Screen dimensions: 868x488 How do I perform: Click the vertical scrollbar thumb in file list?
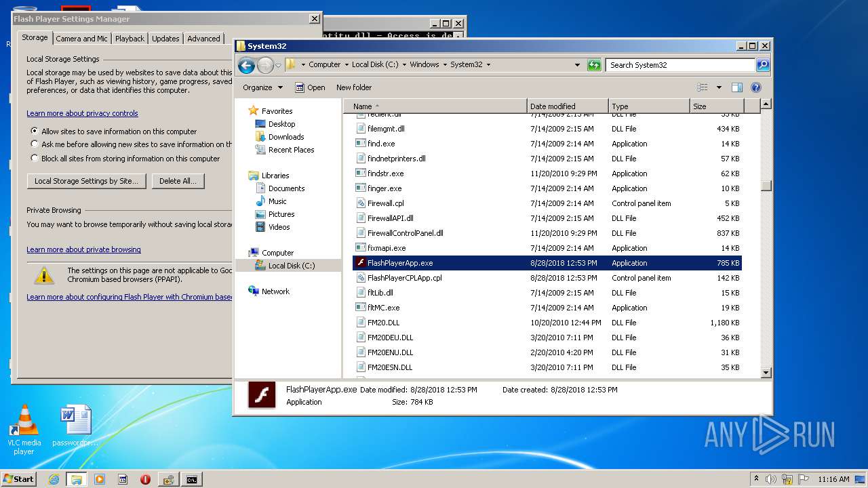tap(766, 186)
